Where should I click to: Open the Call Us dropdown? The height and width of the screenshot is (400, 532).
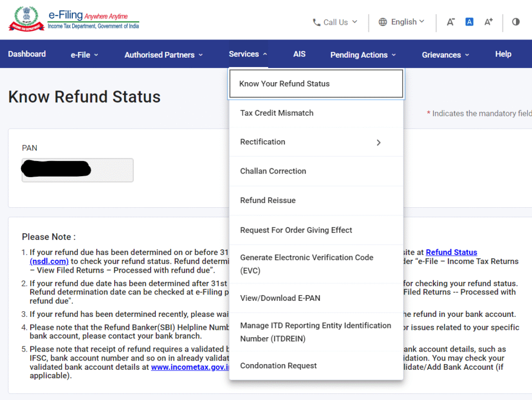pyautogui.click(x=335, y=22)
